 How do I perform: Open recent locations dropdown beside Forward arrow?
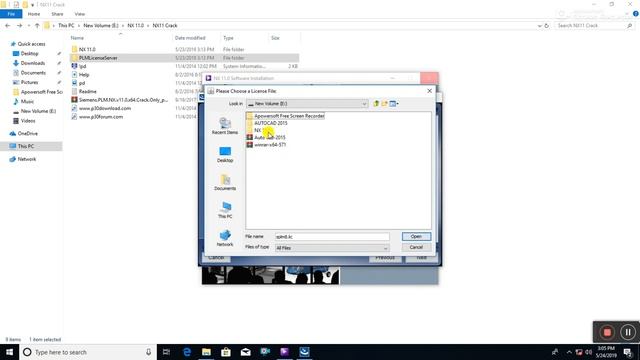[x=28, y=26]
